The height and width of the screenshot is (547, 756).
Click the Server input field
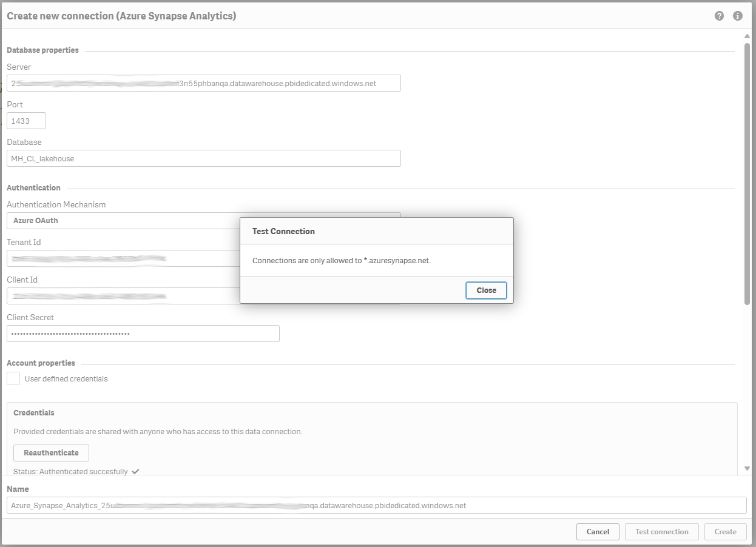(x=203, y=83)
